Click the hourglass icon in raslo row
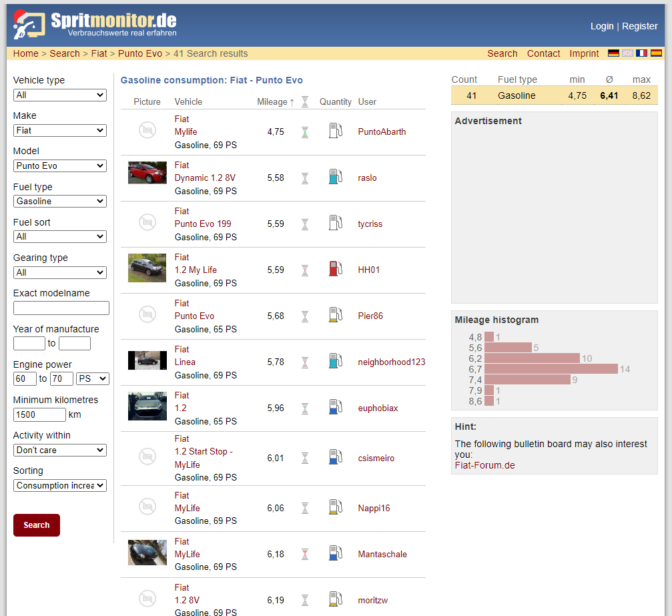This screenshot has width=672, height=616. click(305, 178)
